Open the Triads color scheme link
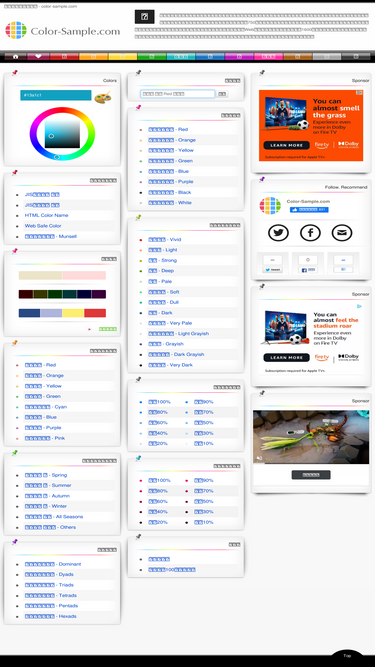 [49, 585]
